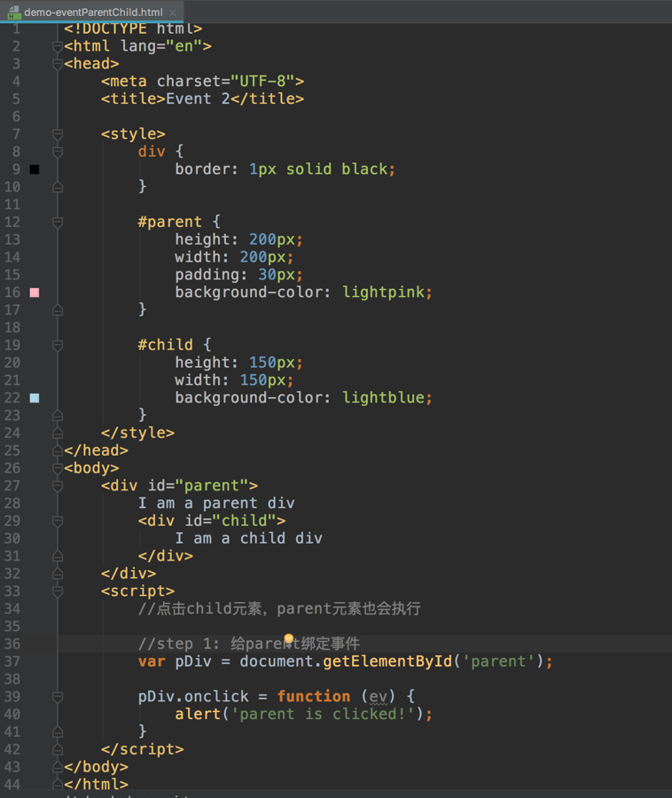Click the '#child' selector
Image resolution: width=672 pixels, height=798 pixels.
pos(165,345)
